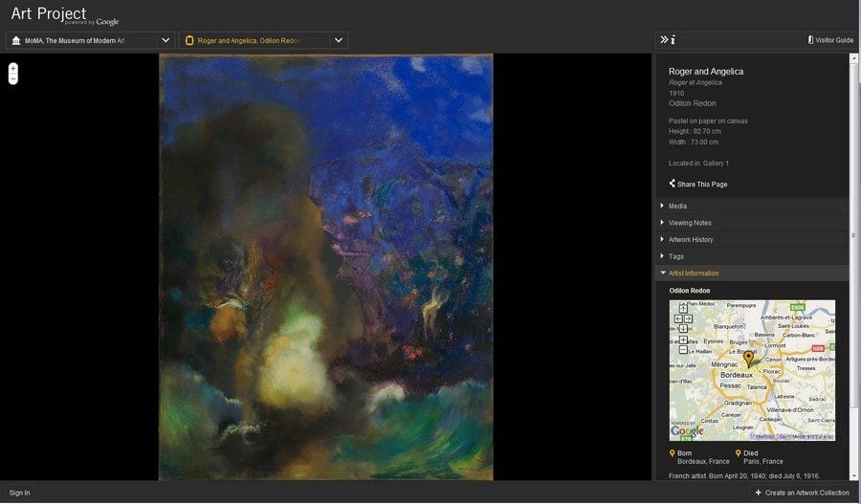Click the italic 'Roger et Angelica' subtitle
Screen dimensions: 861x504
695,82
